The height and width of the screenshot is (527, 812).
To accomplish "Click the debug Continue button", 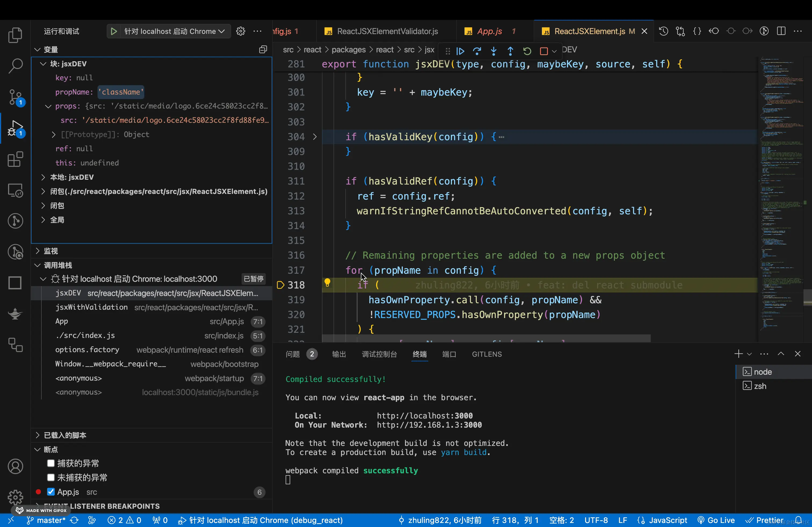I will point(460,51).
